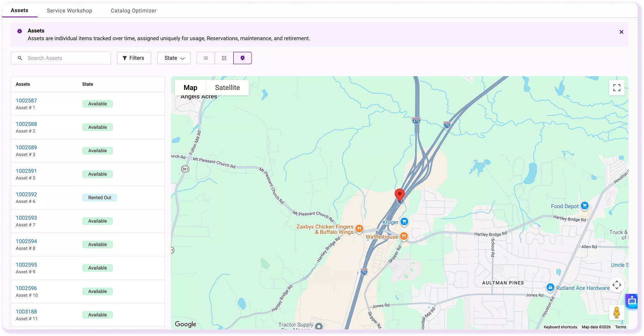Image resolution: width=644 pixels, height=336 pixels.
Task: Open the Food Depot shopping marker
Action: tap(585, 206)
